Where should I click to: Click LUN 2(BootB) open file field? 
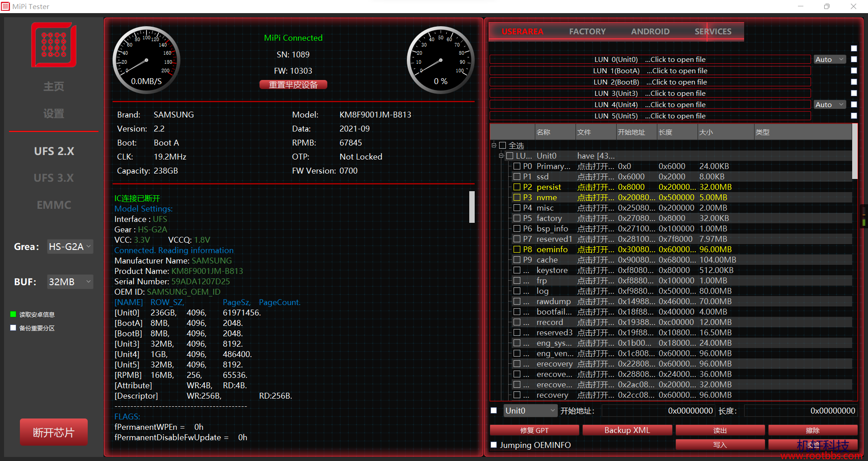(x=650, y=82)
